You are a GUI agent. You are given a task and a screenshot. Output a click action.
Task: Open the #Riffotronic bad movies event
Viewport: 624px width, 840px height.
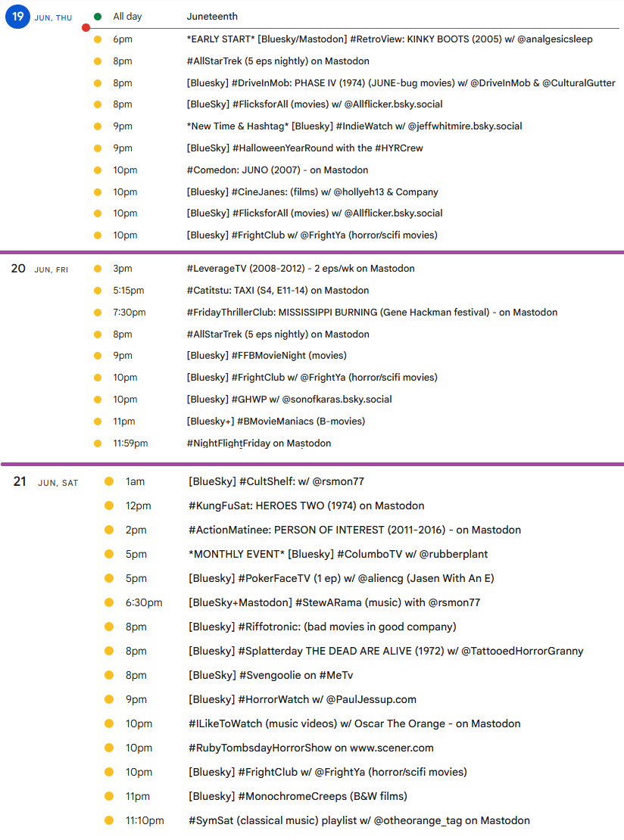click(x=322, y=627)
